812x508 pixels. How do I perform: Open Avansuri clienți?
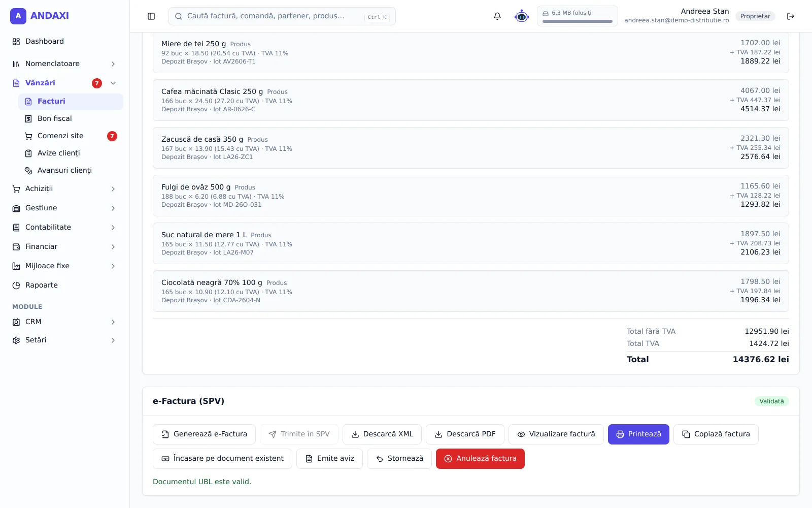(71, 170)
